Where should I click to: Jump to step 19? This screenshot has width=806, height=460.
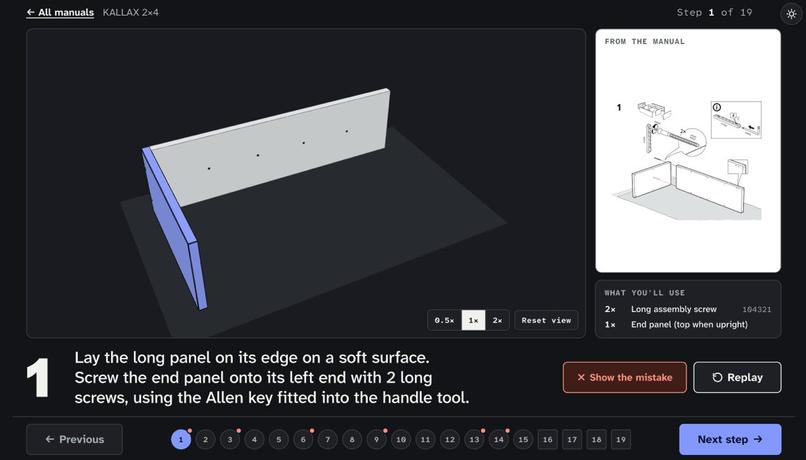pyautogui.click(x=621, y=439)
